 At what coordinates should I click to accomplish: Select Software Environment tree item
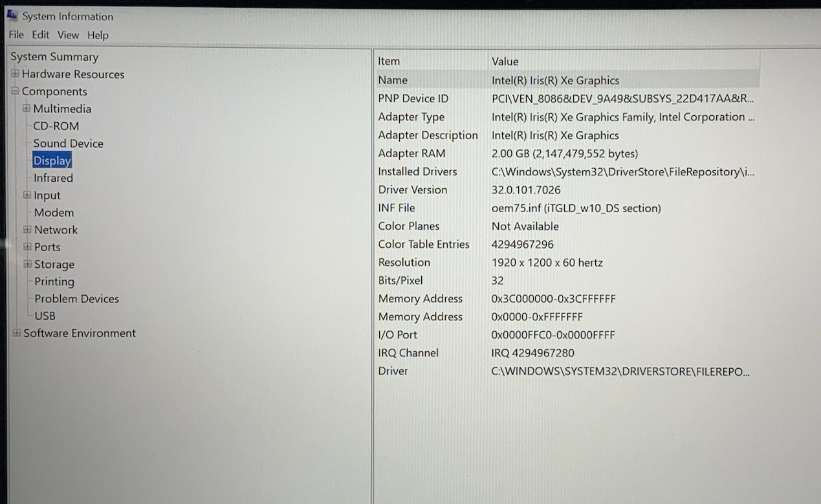coord(80,333)
